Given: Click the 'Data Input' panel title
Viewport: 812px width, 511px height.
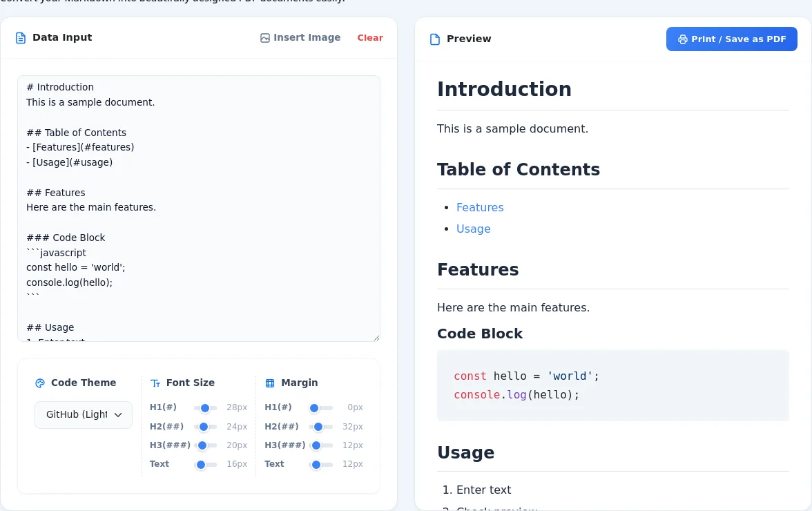Looking at the screenshot, I should tap(62, 37).
